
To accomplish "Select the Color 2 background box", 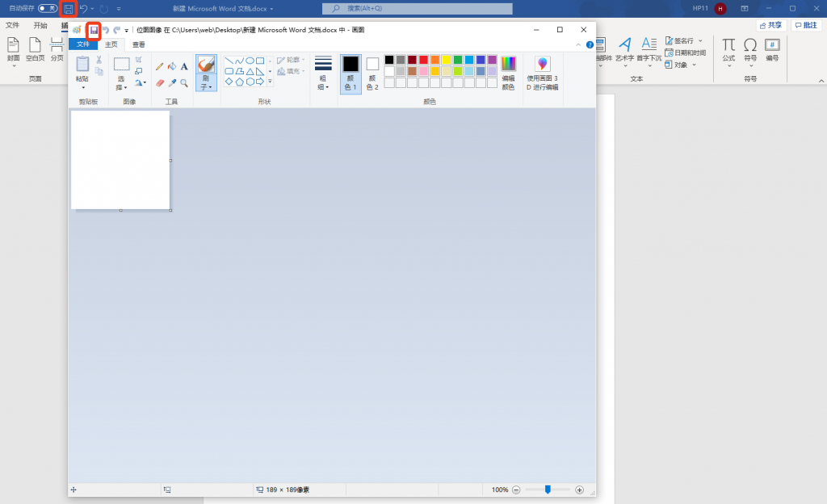I will [372, 73].
